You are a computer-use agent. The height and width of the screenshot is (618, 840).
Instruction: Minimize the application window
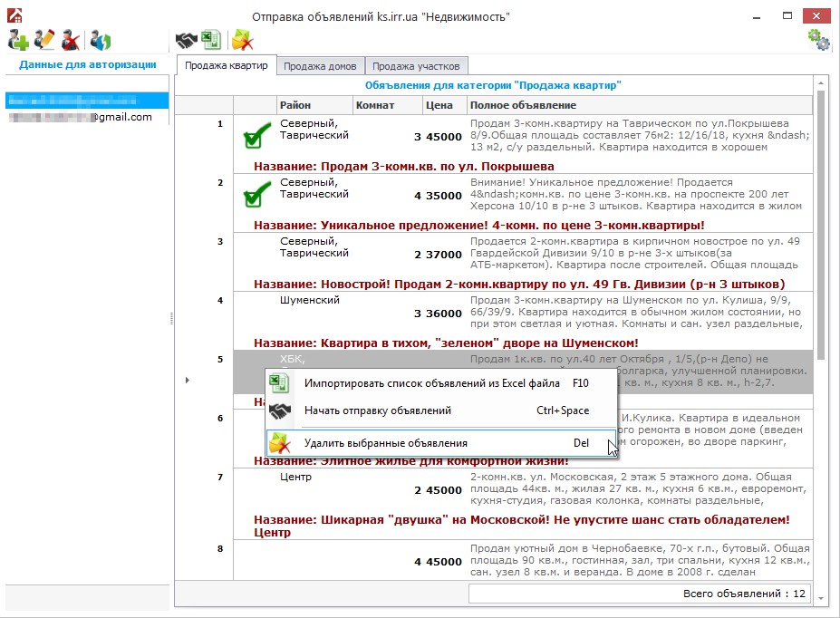[757, 17]
